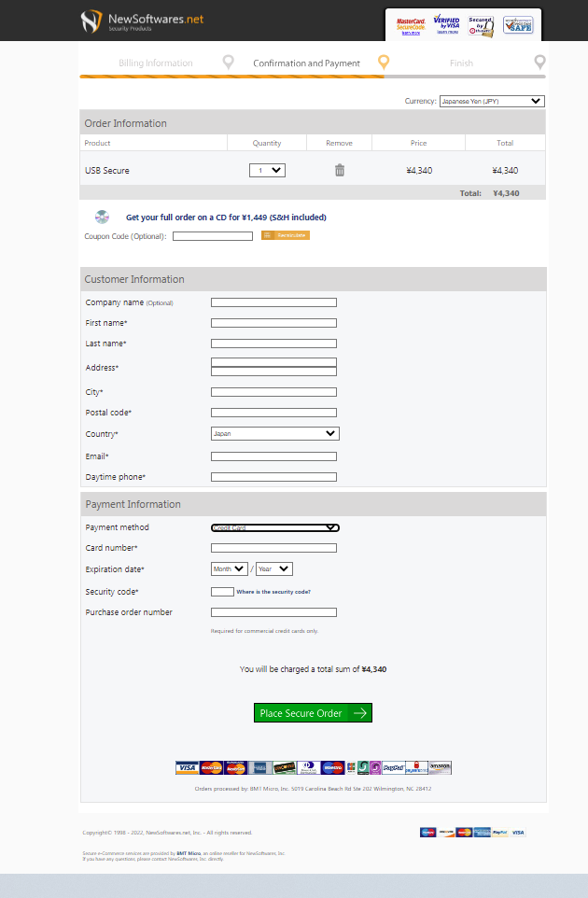Viewport: 588px width, 898px height.
Task: Click the MasterCard SecureCode badge
Action: [x=411, y=25]
